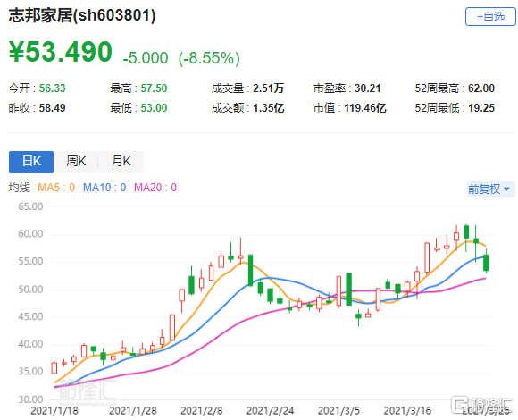This screenshot has width=518, height=420.
Task: Add the stock via +自选 button
Action: click(x=490, y=16)
